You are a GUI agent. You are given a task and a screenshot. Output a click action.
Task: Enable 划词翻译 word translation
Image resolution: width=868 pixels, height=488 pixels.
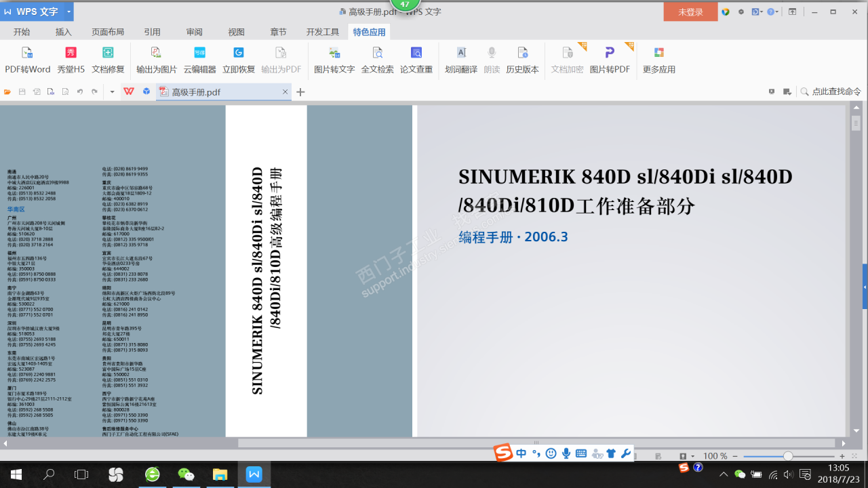tap(461, 60)
